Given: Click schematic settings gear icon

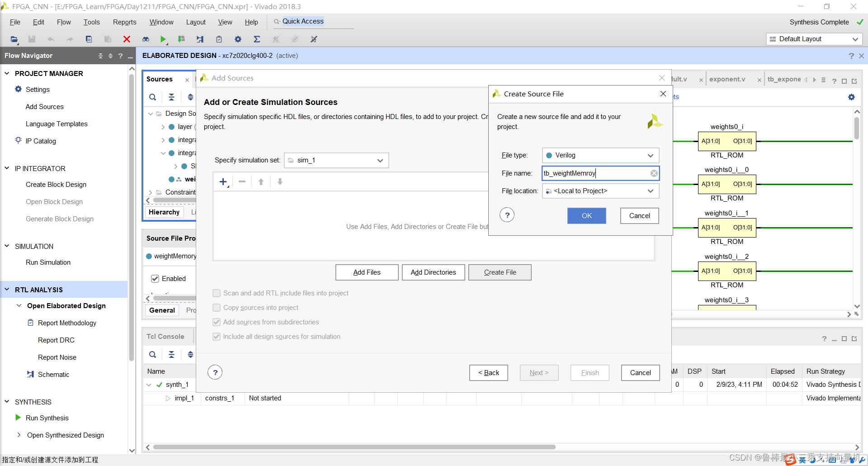Looking at the screenshot, I should click(x=851, y=97).
